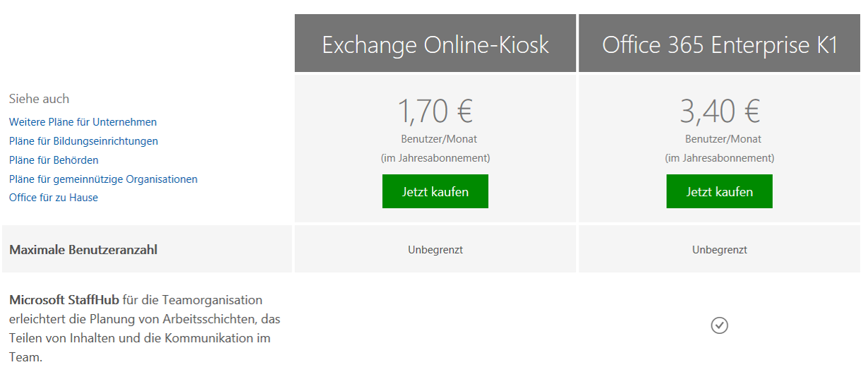This screenshot has height=372, width=868.
Task: Select the Office 365 Enterprise K1 header
Action: [719, 45]
